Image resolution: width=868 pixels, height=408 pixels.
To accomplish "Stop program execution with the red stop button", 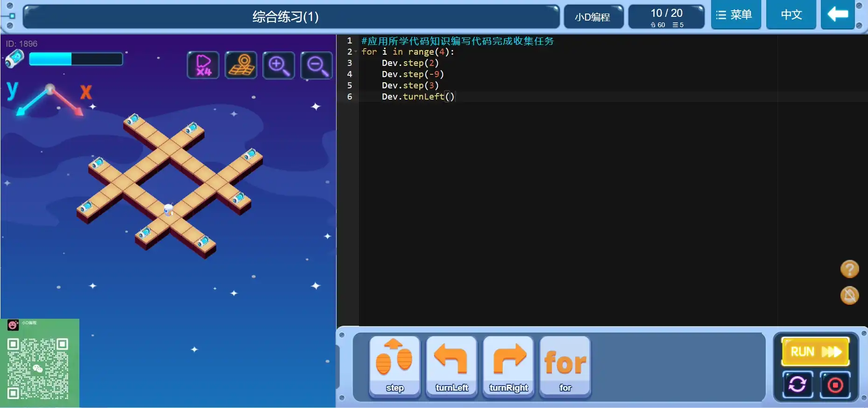I will click(x=835, y=385).
